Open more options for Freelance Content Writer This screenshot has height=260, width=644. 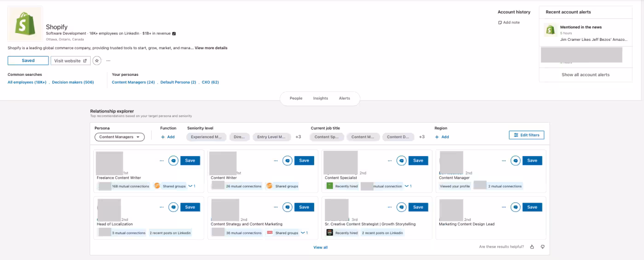161,161
